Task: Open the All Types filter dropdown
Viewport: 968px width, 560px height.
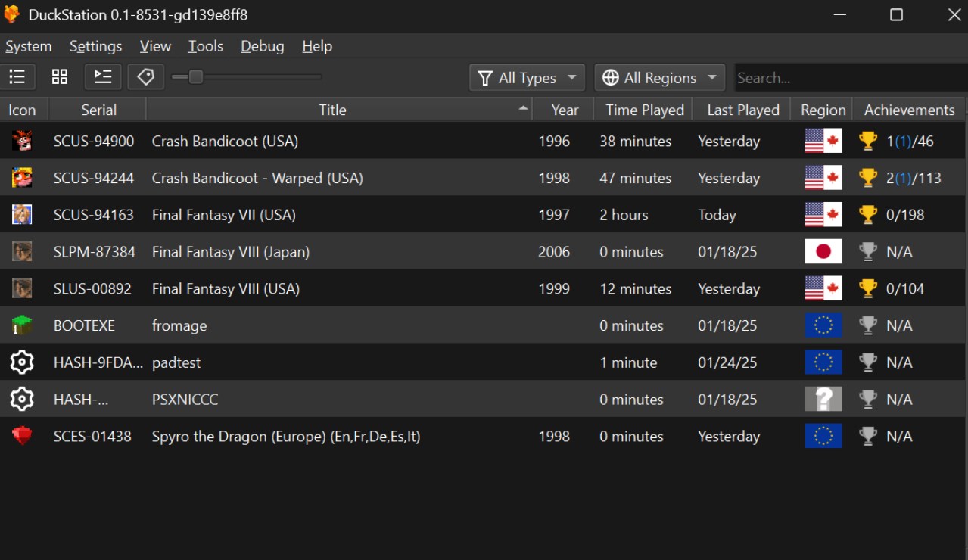Action: pos(528,78)
